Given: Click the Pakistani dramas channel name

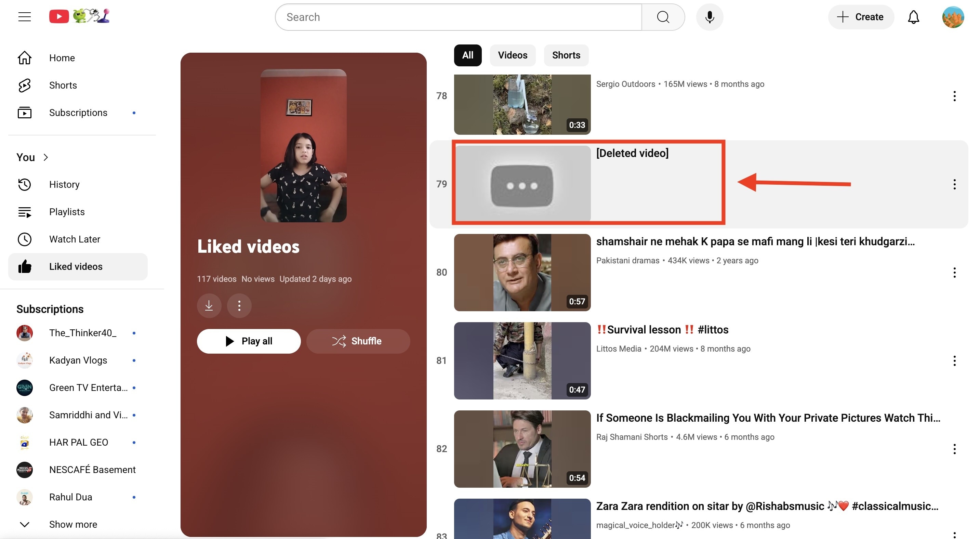Looking at the screenshot, I should [x=628, y=261].
